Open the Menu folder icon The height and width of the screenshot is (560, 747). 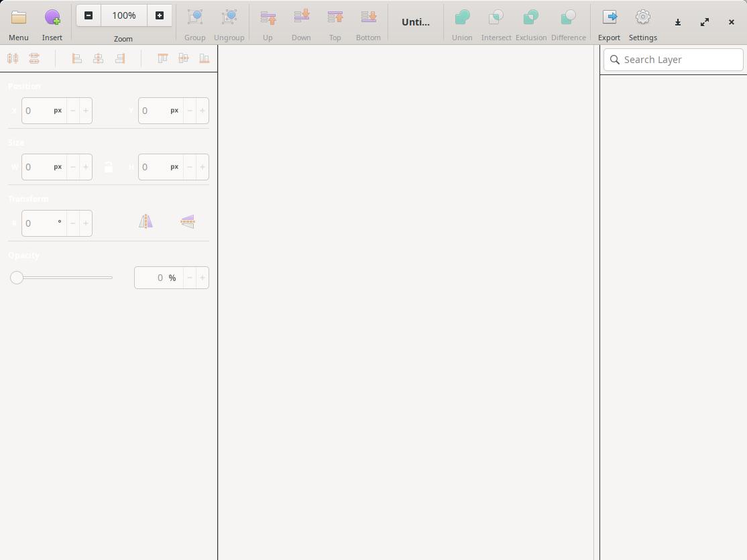pyautogui.click(x=19, y=17)
